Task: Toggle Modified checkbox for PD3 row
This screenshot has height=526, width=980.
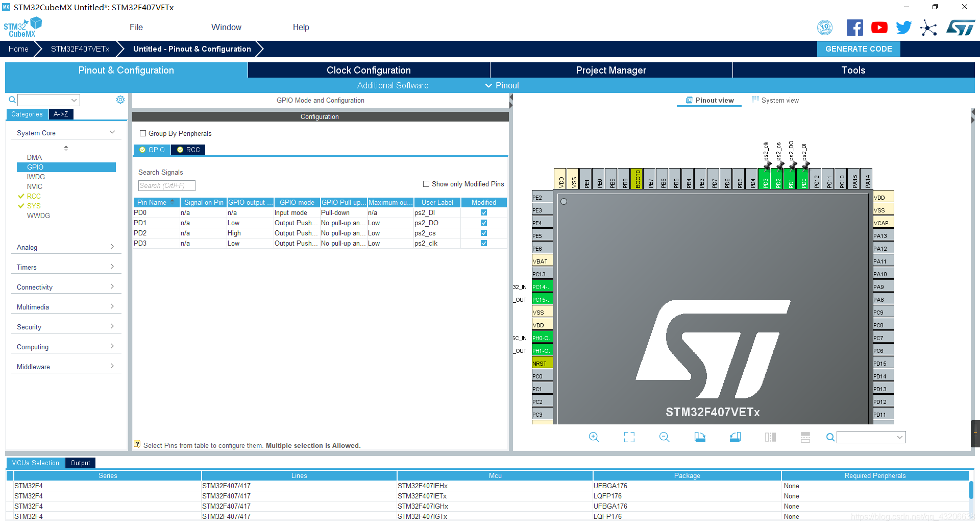Action: tap(484, 243)
